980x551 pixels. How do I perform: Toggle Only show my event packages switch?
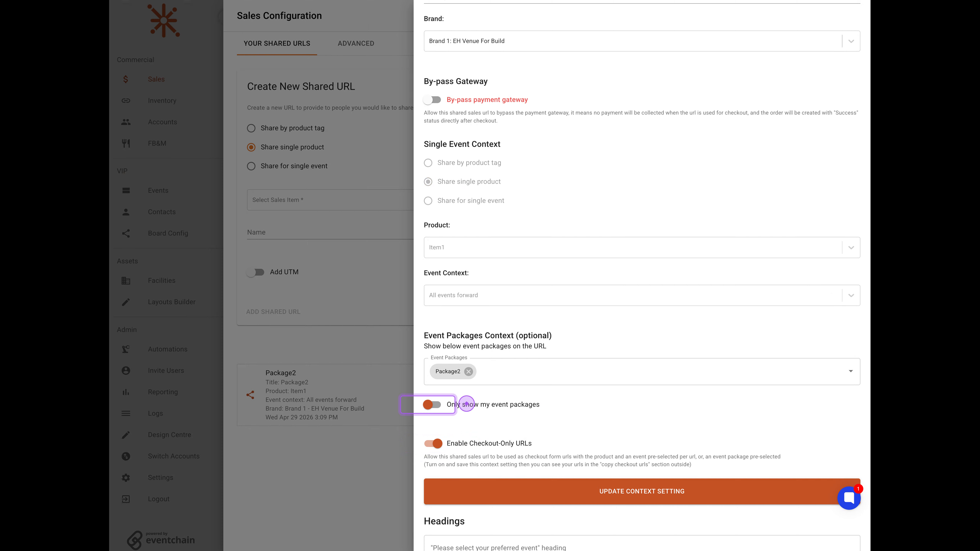(432, 405)
